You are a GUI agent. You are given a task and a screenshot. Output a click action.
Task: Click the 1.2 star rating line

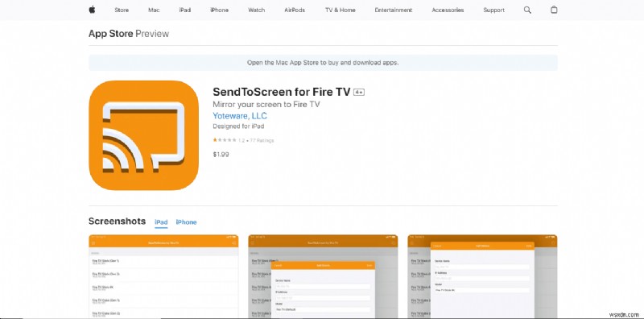(243, 140)
